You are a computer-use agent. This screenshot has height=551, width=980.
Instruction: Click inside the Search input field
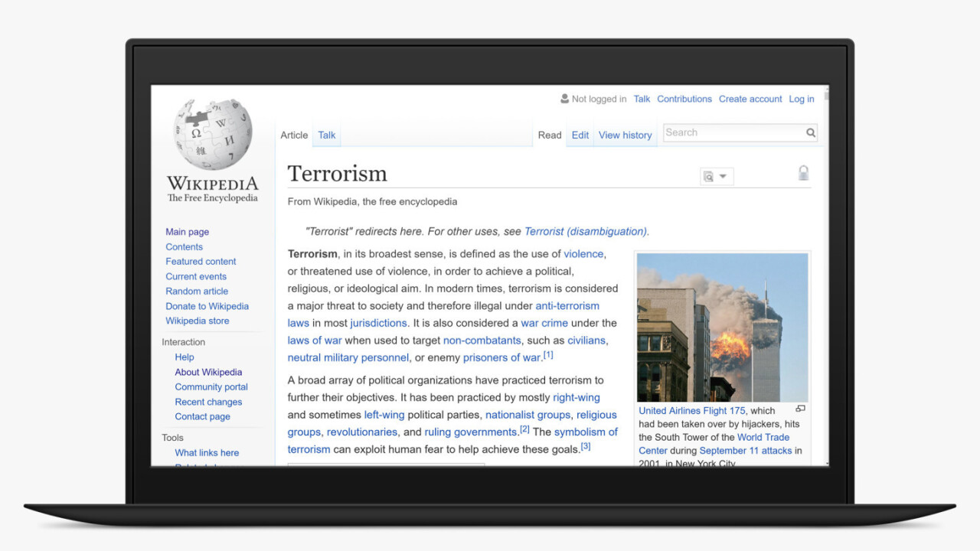click(732, 133)
